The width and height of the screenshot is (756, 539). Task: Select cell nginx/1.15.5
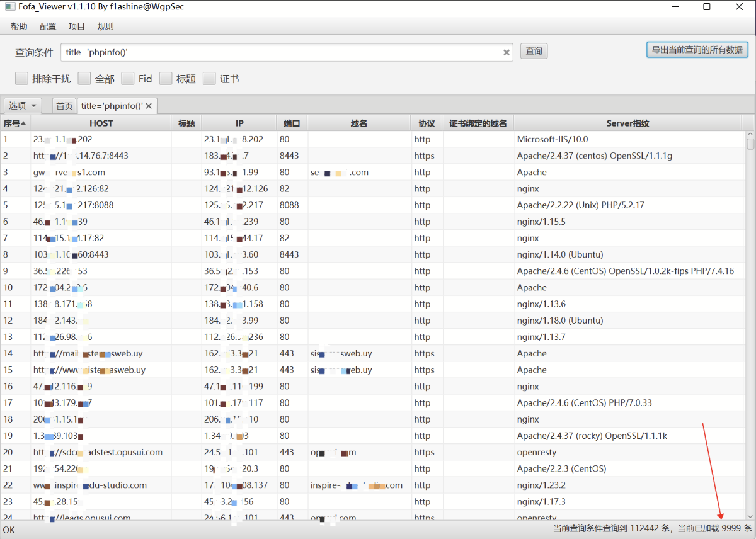tap(628, 222)
